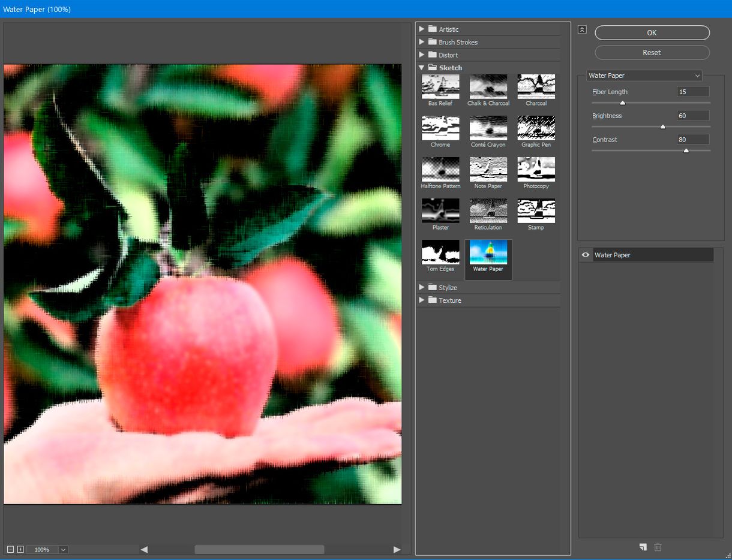Collapse the filter thumbnails panel
732x560 pixels.
tap(581, 29)
